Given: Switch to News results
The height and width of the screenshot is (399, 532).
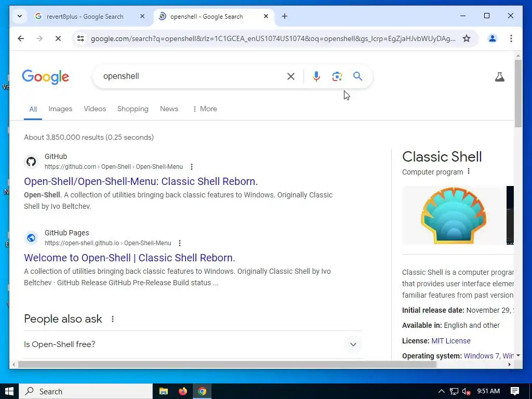Looking at the screenshot, I should 169,109.
